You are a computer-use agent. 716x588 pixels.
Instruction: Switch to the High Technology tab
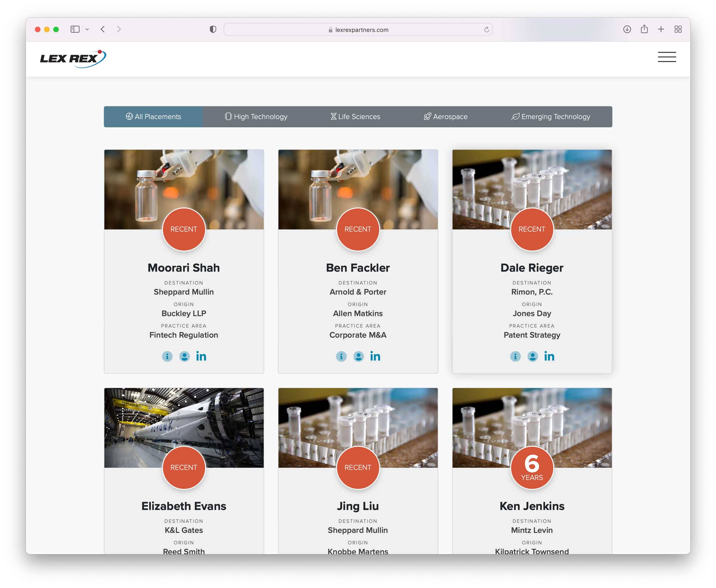pyautogui.click(x=256, y=116)
